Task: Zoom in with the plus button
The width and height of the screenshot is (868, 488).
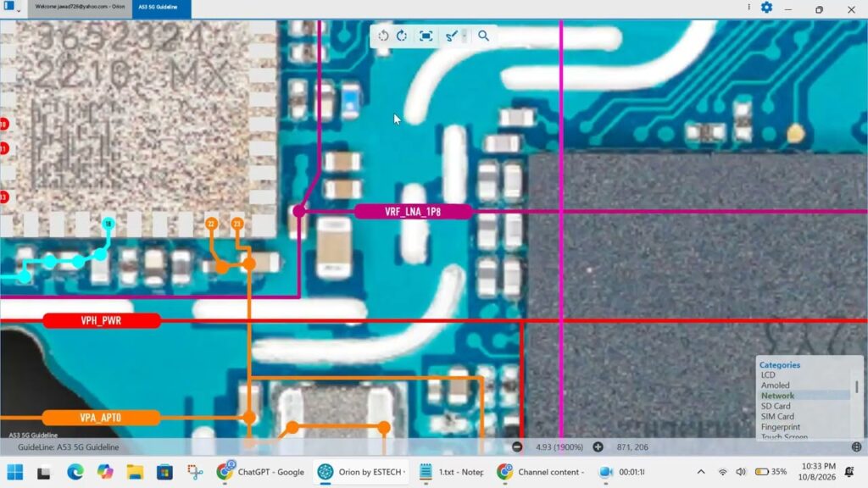Action: tap(598, 447)
